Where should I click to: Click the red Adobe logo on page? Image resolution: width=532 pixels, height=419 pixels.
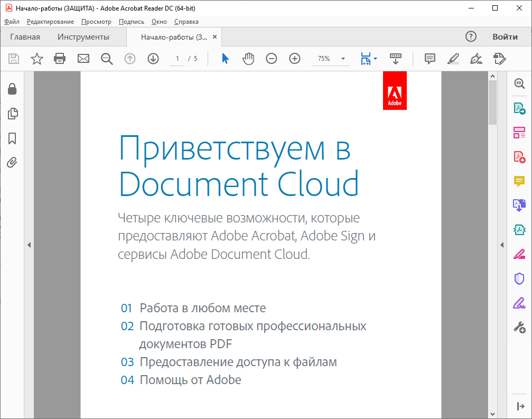(395, 90)
